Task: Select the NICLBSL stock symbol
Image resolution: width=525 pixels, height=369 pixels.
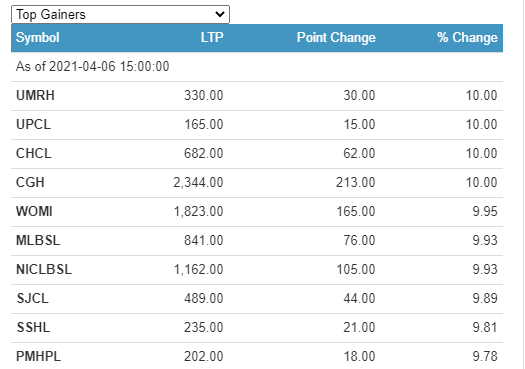Action: 44,270
